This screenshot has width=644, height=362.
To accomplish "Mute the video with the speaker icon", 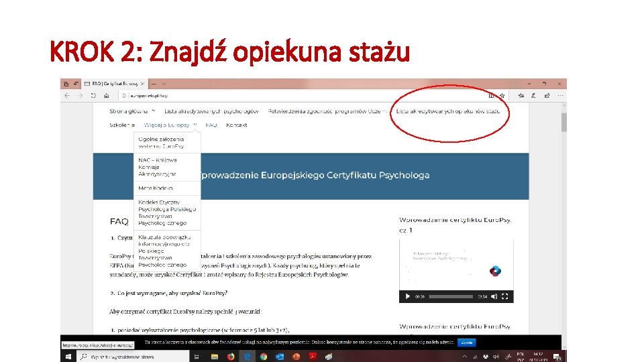I will coord(494,296).
